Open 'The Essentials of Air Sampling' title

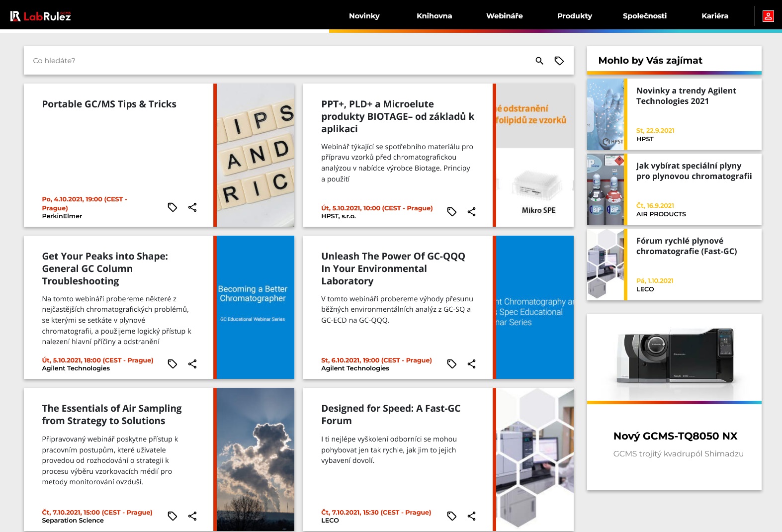112,414
